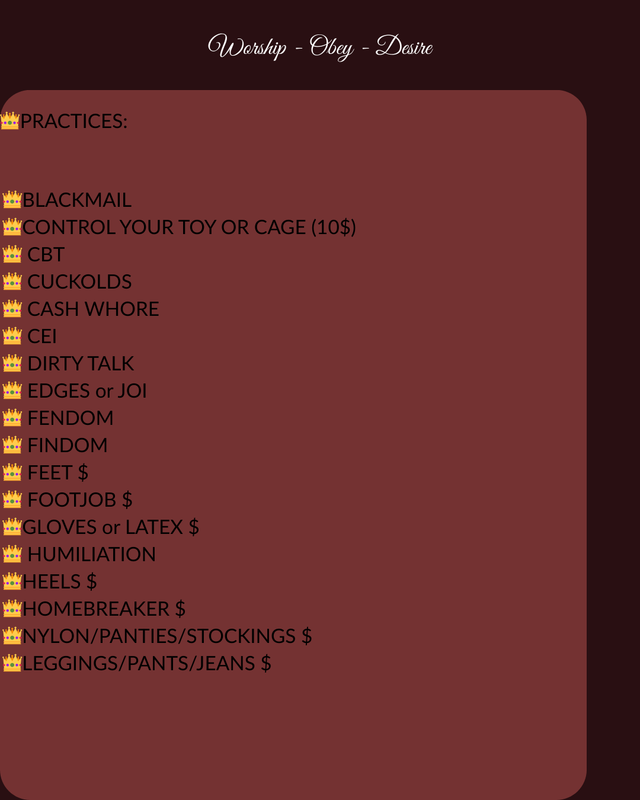Click the CONTROL YOUR TOY OR CAGE entry
This screenshot has width=640, height=800.
189,227
